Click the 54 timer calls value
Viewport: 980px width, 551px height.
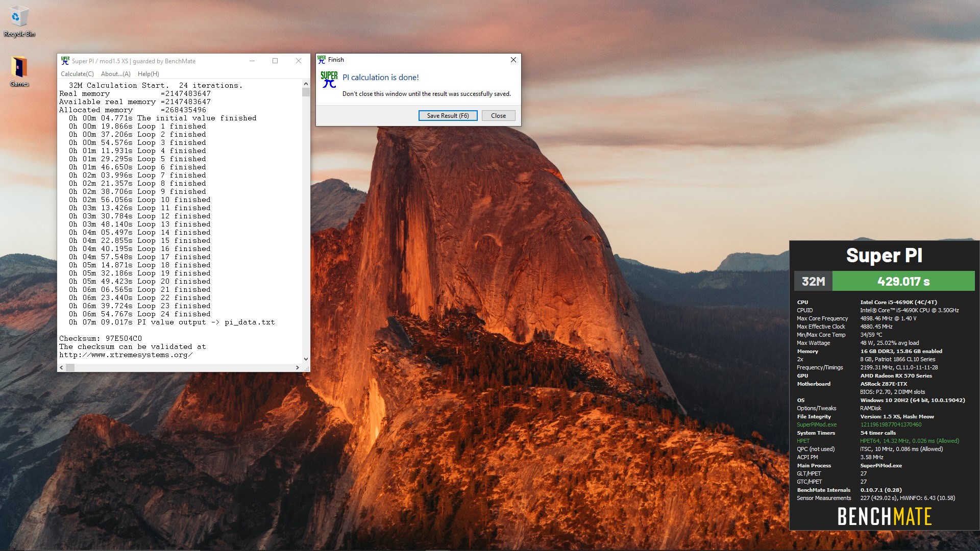[x=878, y=433]
